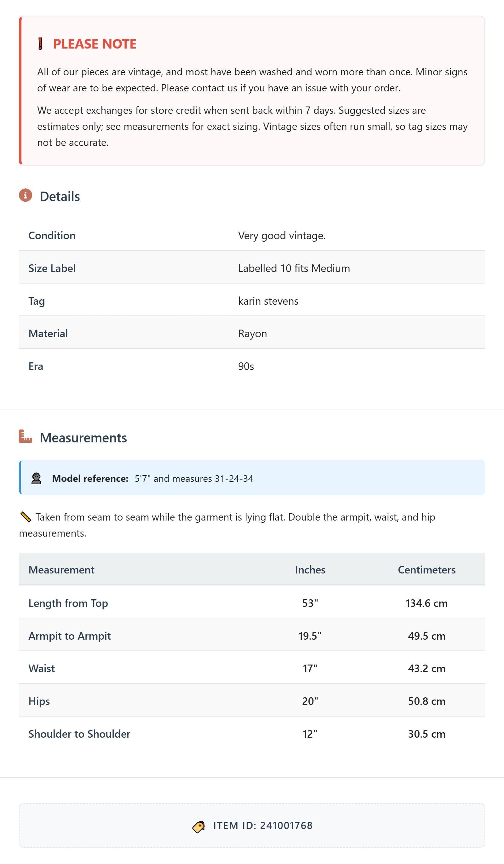Click the Armpit to Armpit row label
504x864 pixels.
[x=70, y=636]
